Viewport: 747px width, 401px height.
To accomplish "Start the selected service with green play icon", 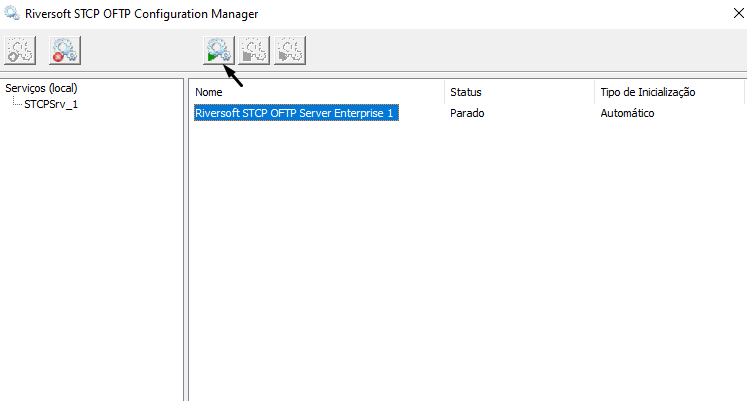I will tap(219, 50).
